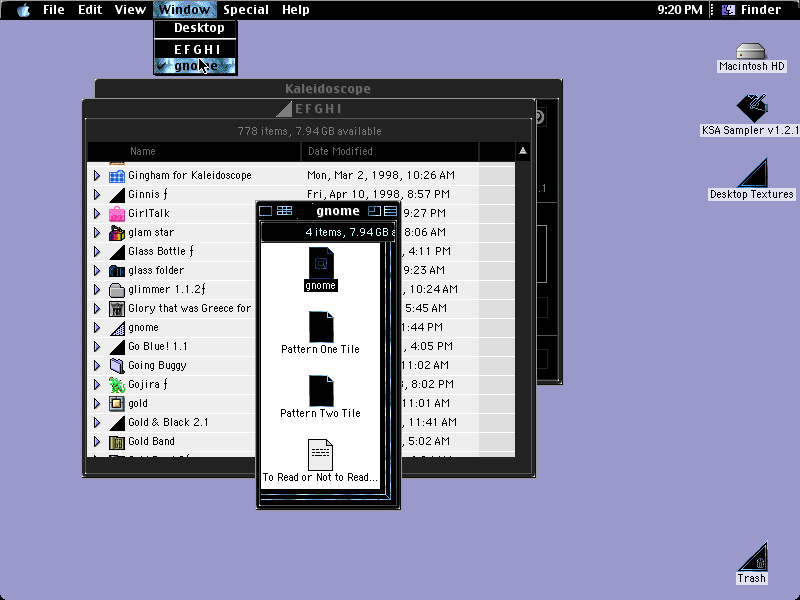Click the Glass Bottle ƒ folder icon
This screenshot has height=600, width=800.
(x=117, y=252)
